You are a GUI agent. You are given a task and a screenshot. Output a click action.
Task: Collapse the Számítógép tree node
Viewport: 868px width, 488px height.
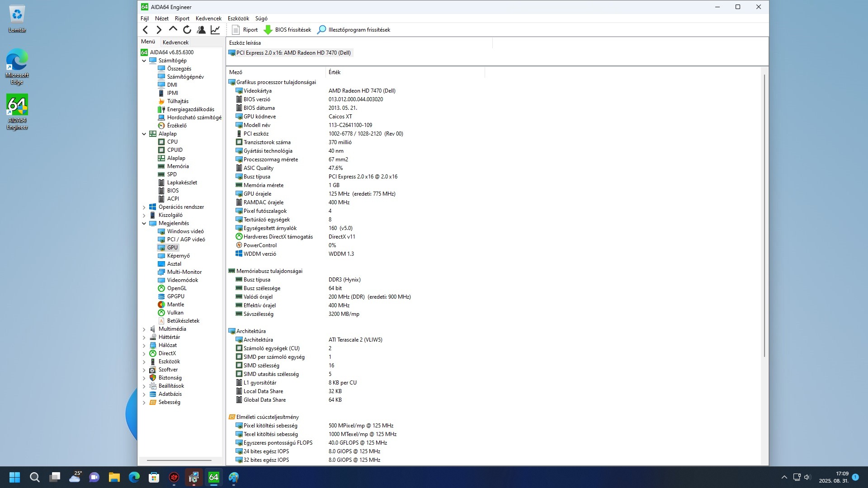(x=144, y=61)
